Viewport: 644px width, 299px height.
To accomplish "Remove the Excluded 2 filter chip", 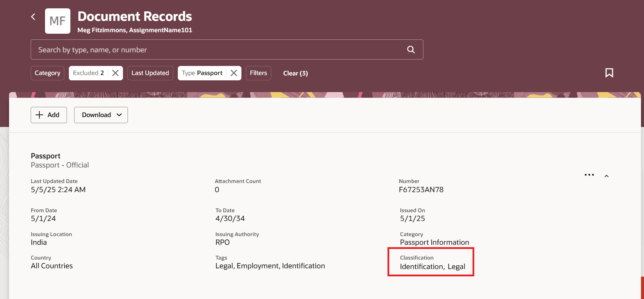I will [115, 73].
